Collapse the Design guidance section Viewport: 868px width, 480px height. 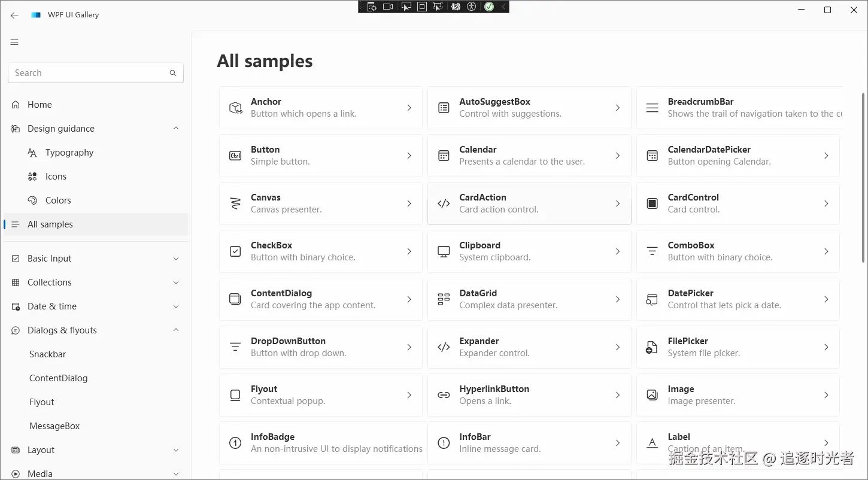pos(176,129)
